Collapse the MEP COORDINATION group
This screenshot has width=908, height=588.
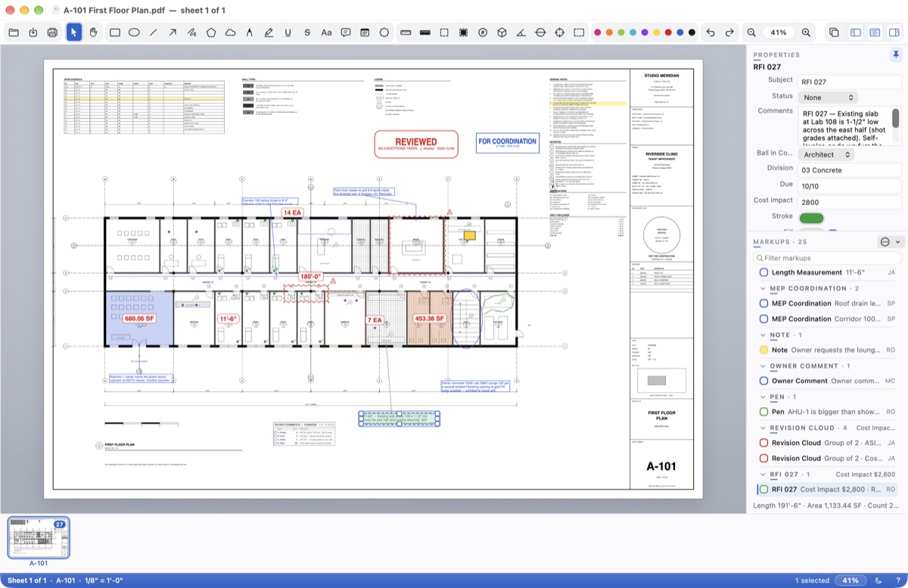(x=763, y=288)
